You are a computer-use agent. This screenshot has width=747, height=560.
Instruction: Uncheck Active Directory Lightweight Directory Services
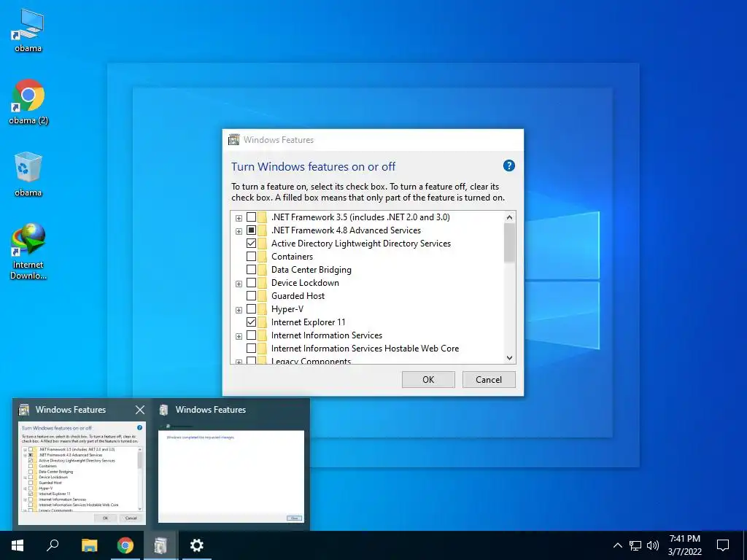point(251,244)
